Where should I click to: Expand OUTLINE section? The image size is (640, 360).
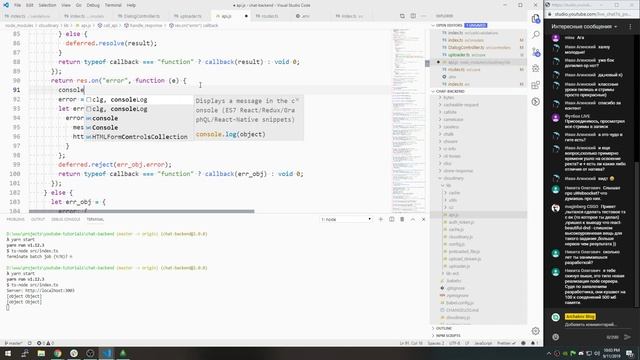click(443, 328)
